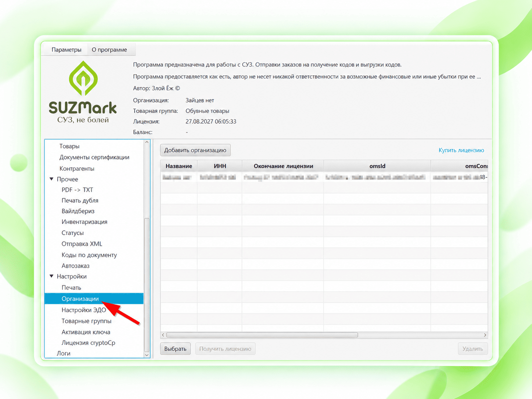532x399 pixels.
Task: Open Документы сертификации in sidebar
Action: 94,157
